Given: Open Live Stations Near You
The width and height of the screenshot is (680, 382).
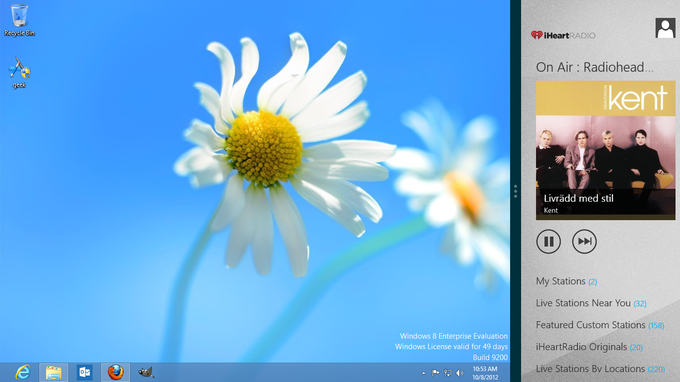Looking at the screenshot, I should tap(591, 303).
